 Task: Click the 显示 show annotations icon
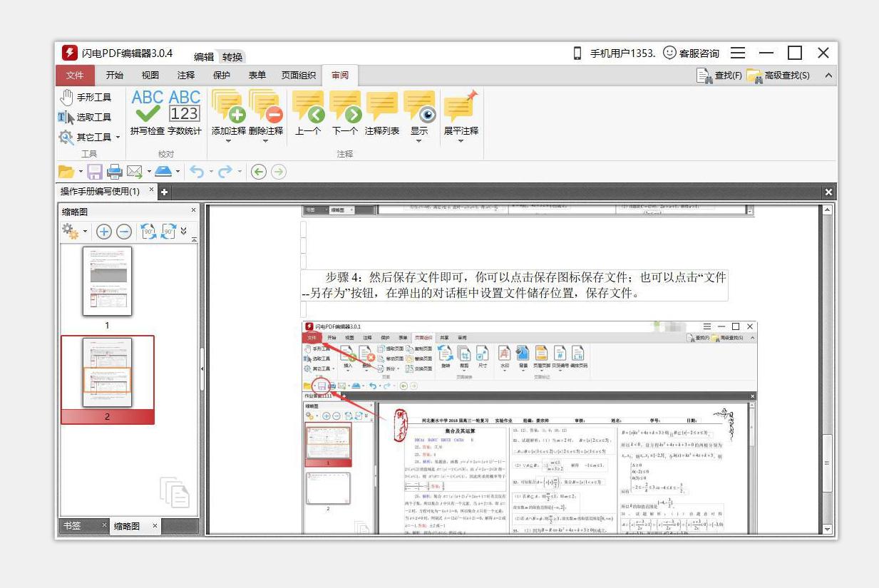click(x=419, y=106)
